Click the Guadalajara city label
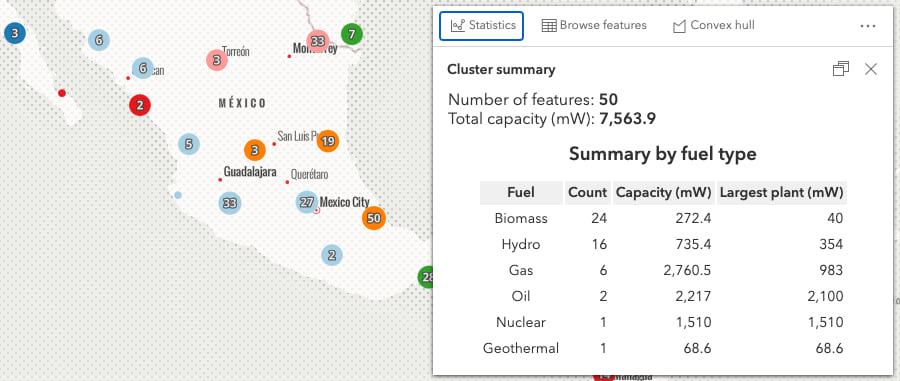The height and width of the screenshot is (381, 900). pyautogui.click(x=250, y=172)
